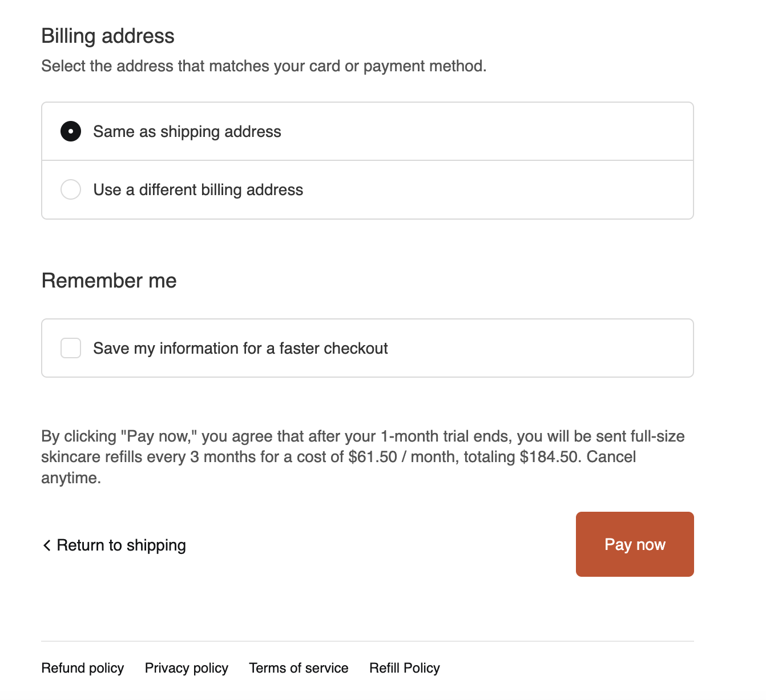This screenshot has height=700, width=766.
Task: Click the "Select the address that matches" subtitle
Action: [x=264, y=66]
